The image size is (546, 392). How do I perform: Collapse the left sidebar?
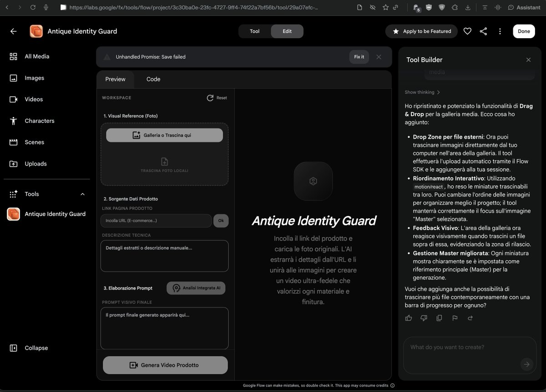[x=30, y=348]
